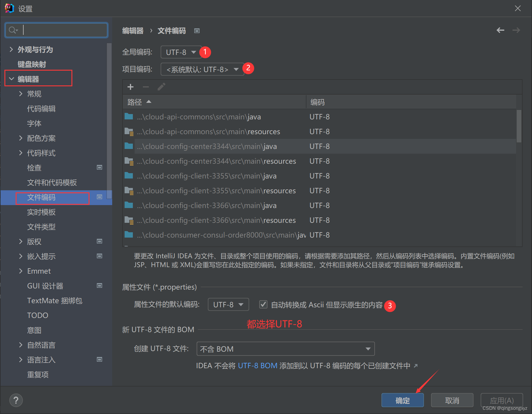Collapse the 编辑器 tree node
532x414 pixels.
(x=11, y=79)
